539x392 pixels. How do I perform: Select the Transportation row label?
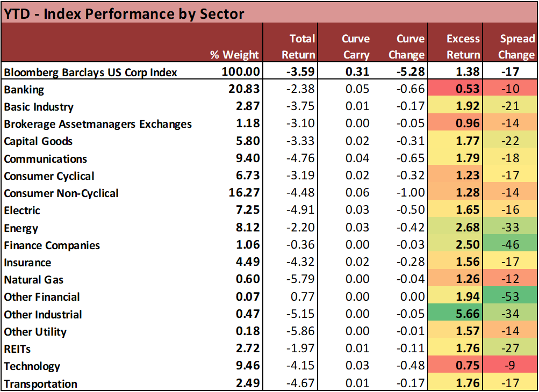(40, 383)
